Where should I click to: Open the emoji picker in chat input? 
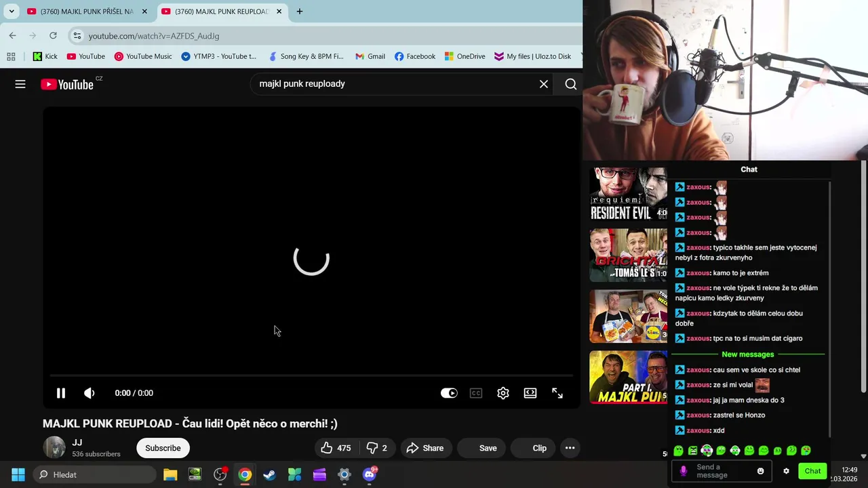pyautogui.click(x=760, y=471)
